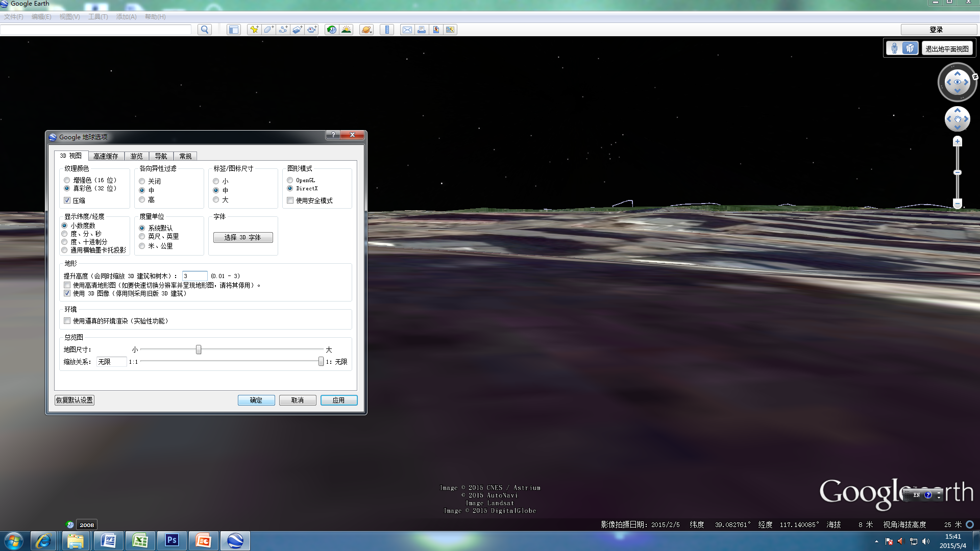Click the zoom out minus button at the slider bottom
Viewport: 980px width, 551px height.
pos(958,204)
